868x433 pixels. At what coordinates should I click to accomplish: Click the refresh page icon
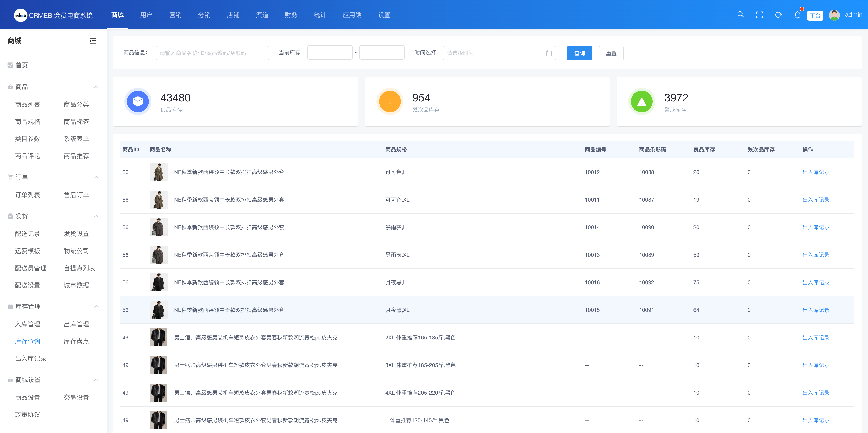click(x=778, y=15)
